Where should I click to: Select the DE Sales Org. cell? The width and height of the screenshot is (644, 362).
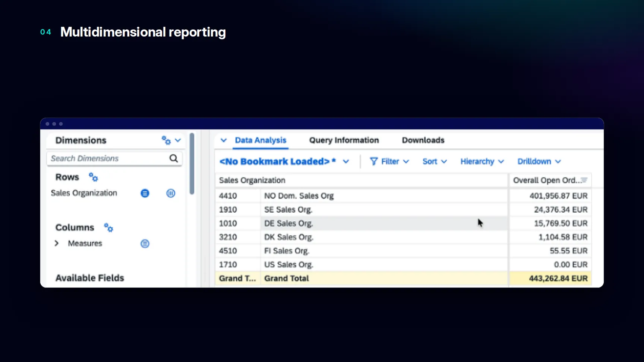point(384,223)
